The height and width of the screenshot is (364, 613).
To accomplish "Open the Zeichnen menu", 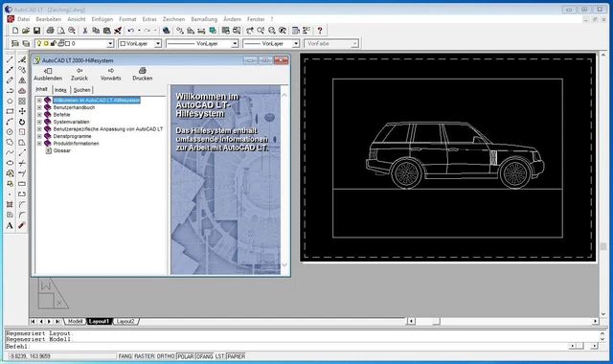I will (x=173, y=19).
